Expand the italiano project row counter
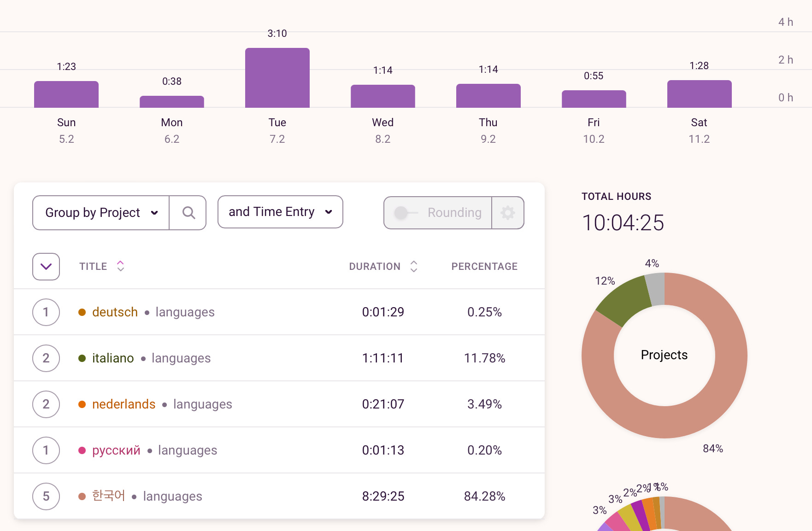 click(x=46, y=358)
